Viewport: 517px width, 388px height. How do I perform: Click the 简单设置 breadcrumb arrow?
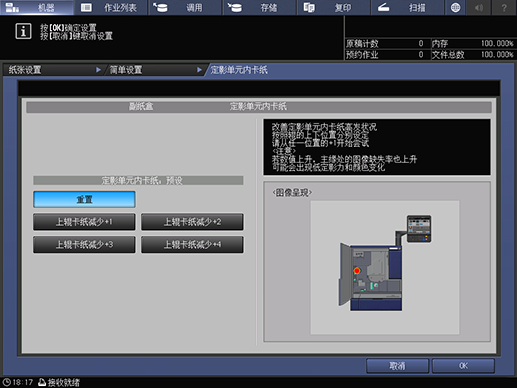(x=199, y=70)
